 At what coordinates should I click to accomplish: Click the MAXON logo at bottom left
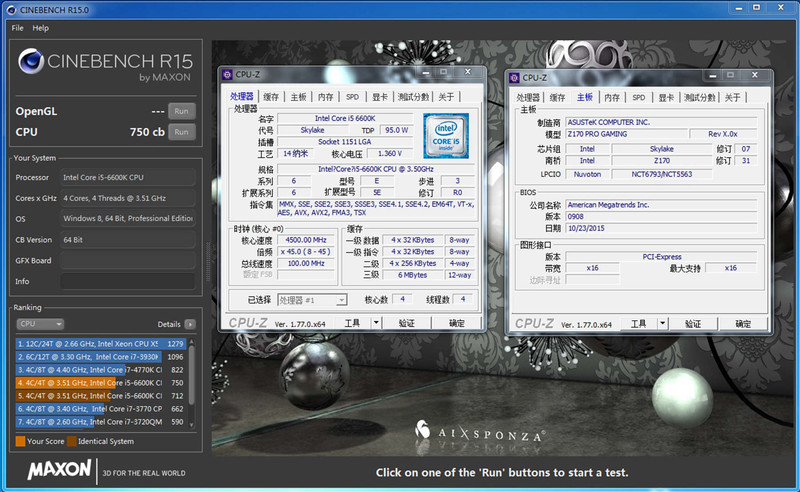click(59, 469)
